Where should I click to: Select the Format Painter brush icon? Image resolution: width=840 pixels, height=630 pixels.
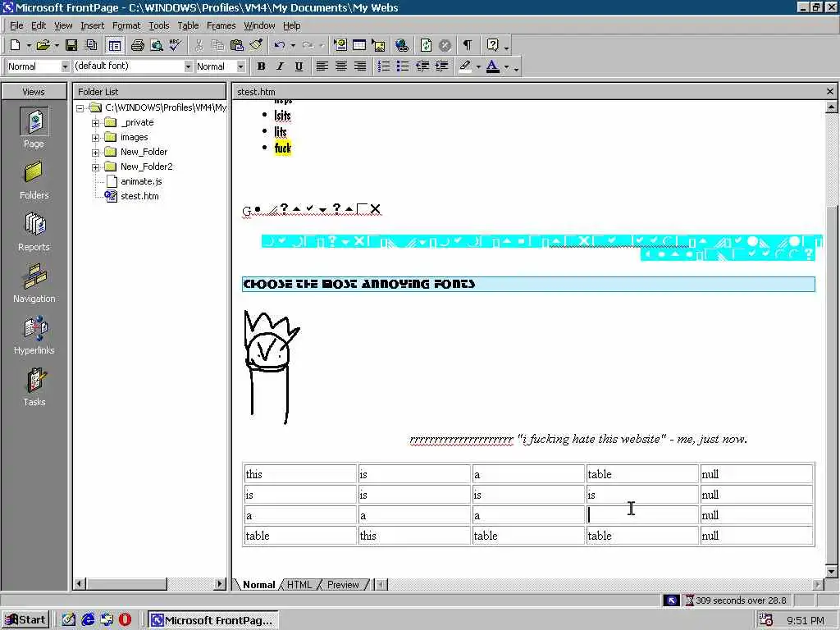[x=256, y=46]
